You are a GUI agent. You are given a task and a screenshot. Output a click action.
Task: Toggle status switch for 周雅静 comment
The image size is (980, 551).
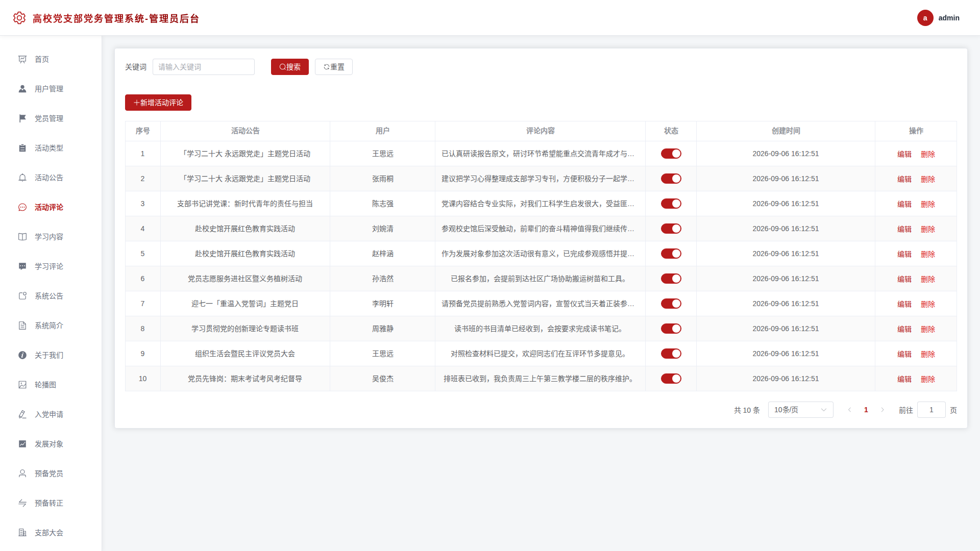tap(671, 329)
